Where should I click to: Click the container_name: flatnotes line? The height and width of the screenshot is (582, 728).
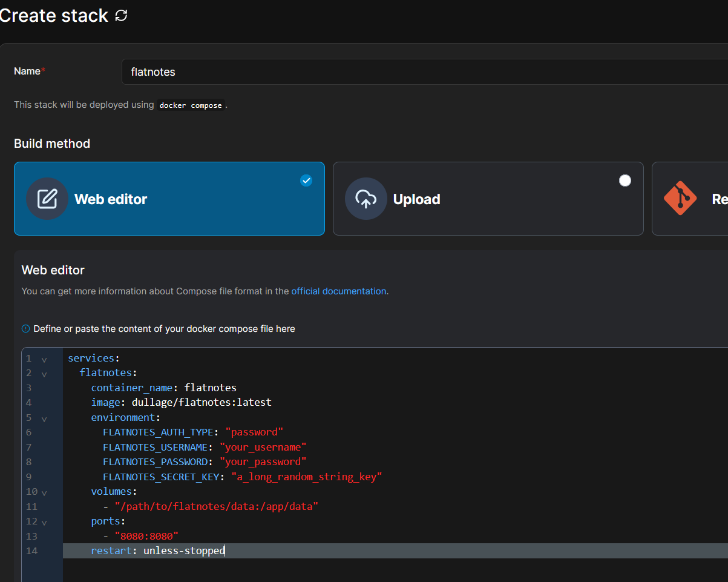[x=164, y=388]
